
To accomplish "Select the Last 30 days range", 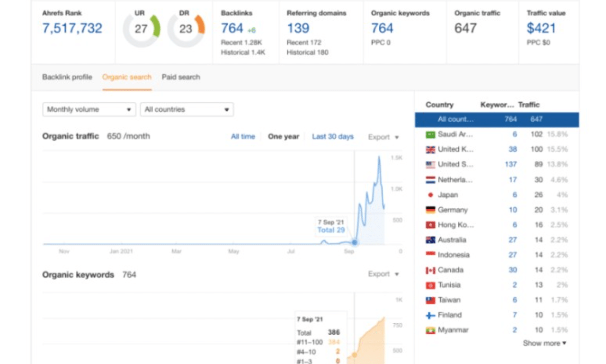I will 333,137.
